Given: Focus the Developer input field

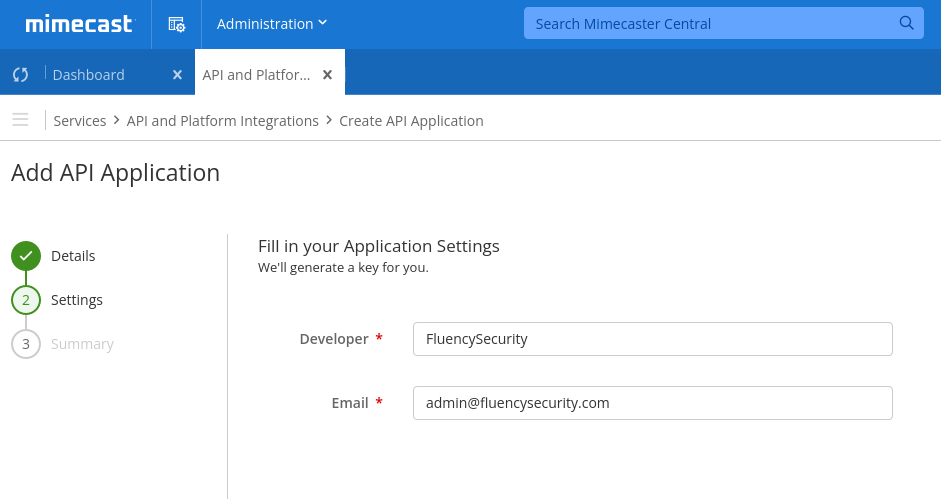Looking at the screenshot, I should [x=653, y=339].
